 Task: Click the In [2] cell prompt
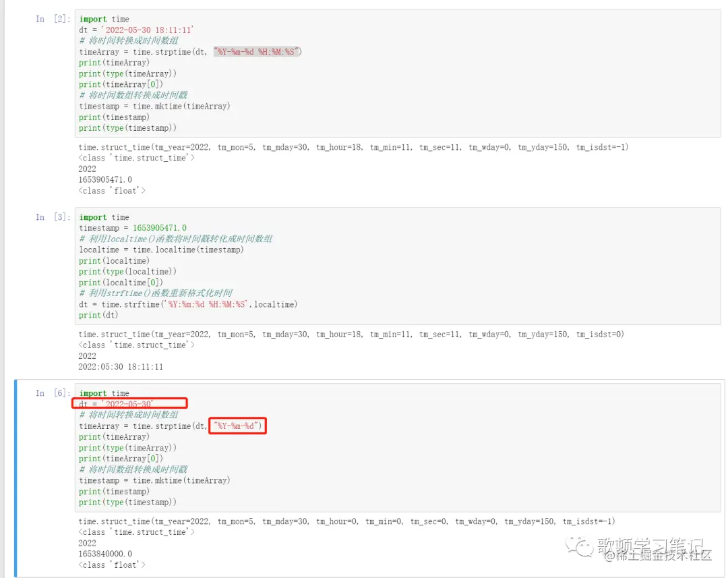53,19
